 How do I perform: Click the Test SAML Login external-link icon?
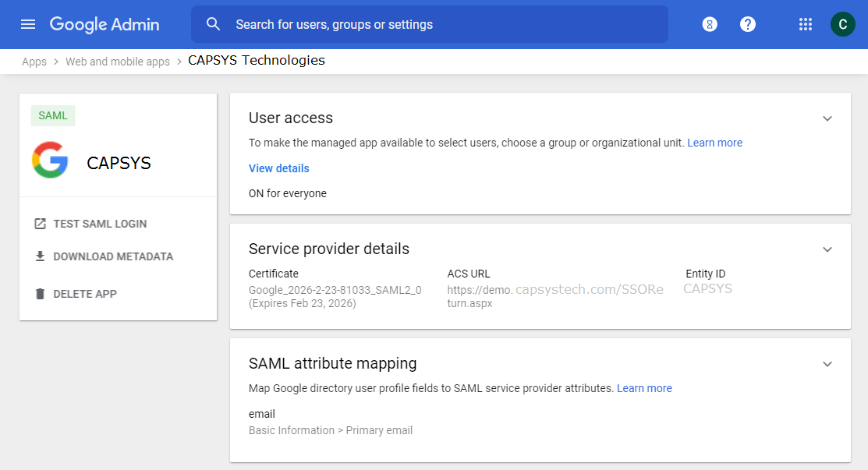coord(40,224)
